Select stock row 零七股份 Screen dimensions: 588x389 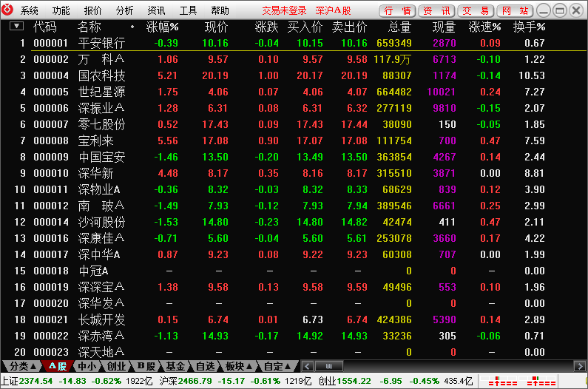tap(294, 124)
